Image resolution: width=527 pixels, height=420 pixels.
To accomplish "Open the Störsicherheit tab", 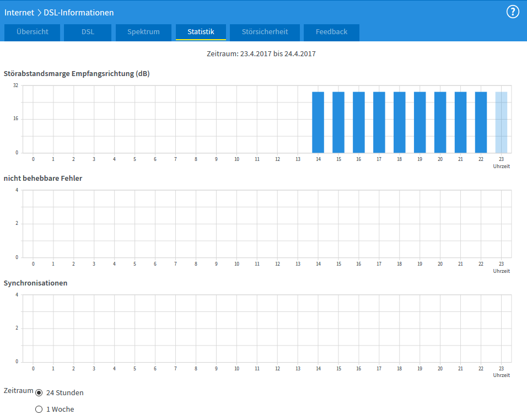I will pos(265,32).
